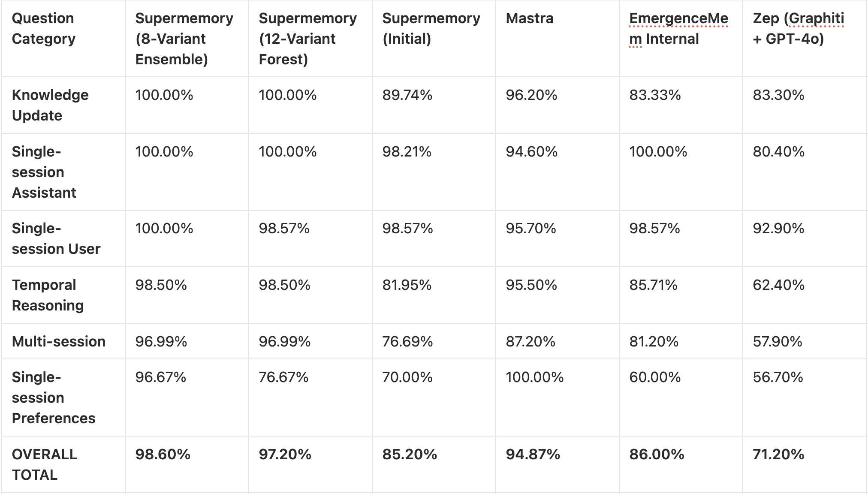868x494 pixels.
Task: Click the Supermemory (12-Variant Forest) header
Action: tap(307, 39)
